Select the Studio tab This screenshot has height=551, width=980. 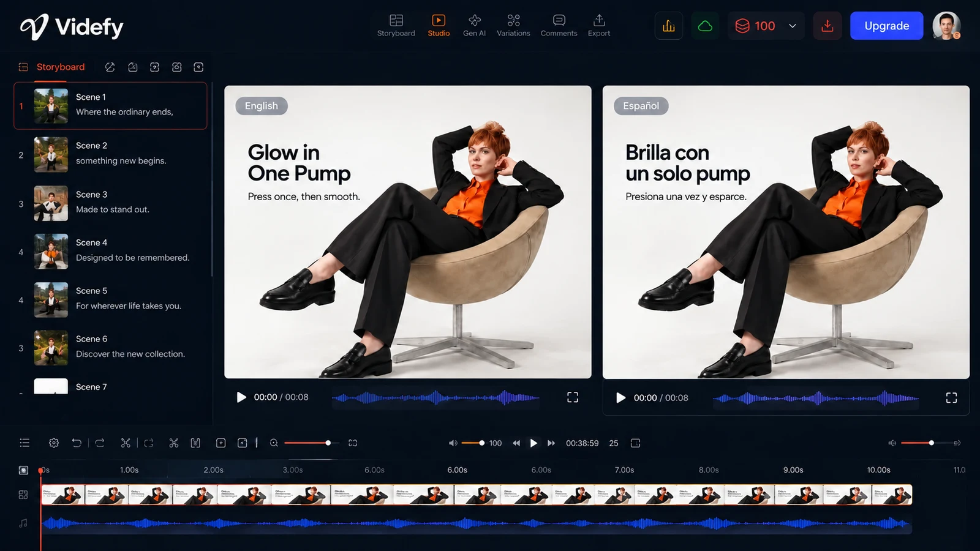439,26
